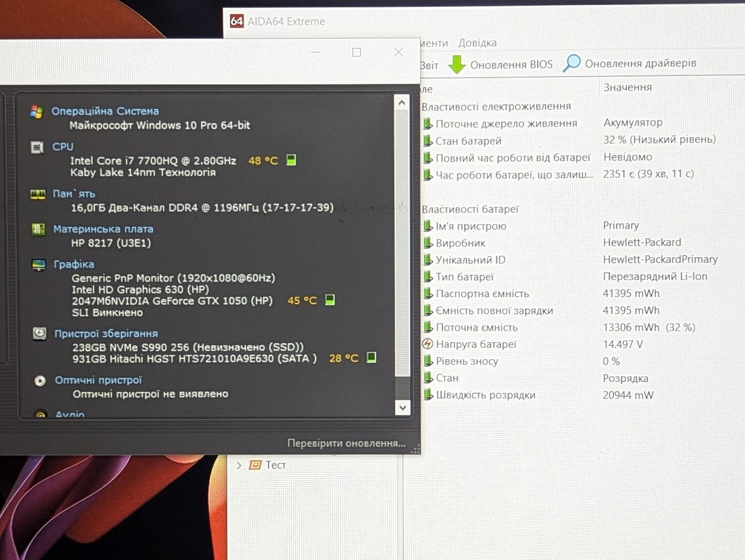This screenshot has width=745, height=560.
Task: Click the value 41395 mWh for Паспортна ємність
Action: (x=632, y=294)
